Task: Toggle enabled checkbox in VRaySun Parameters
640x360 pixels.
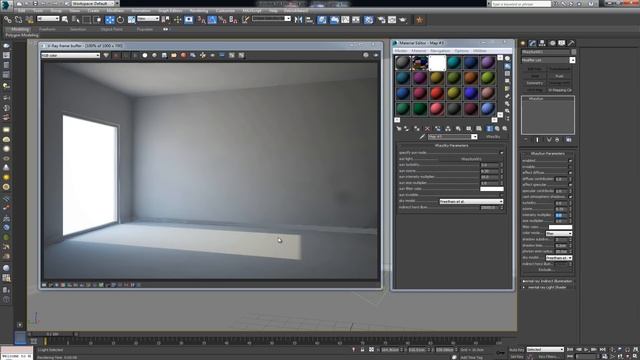Action: (570, 161)
